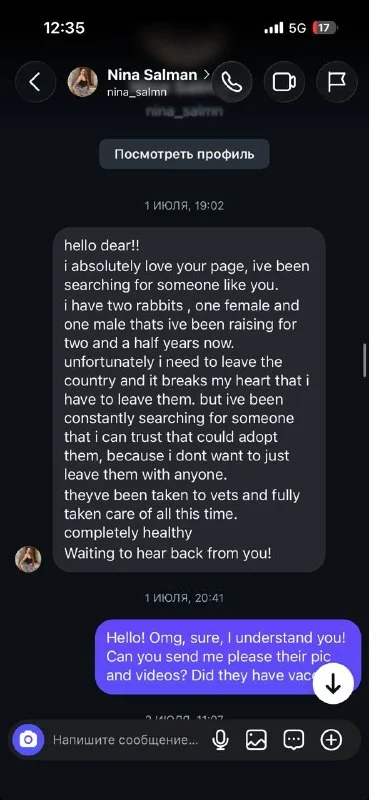
Task: Tap the flag report icon
Action: point(336,82)
